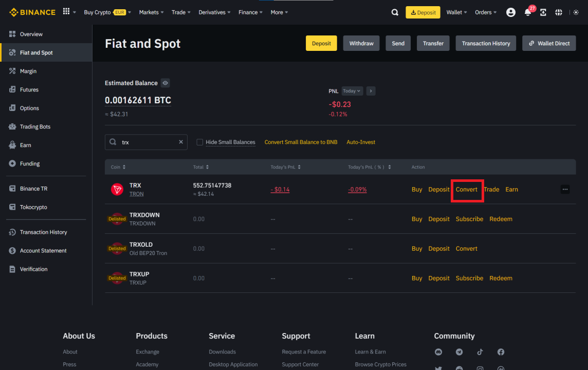Open the user profile icon
The height and width of the screenshot is (370, 588).
511,12
